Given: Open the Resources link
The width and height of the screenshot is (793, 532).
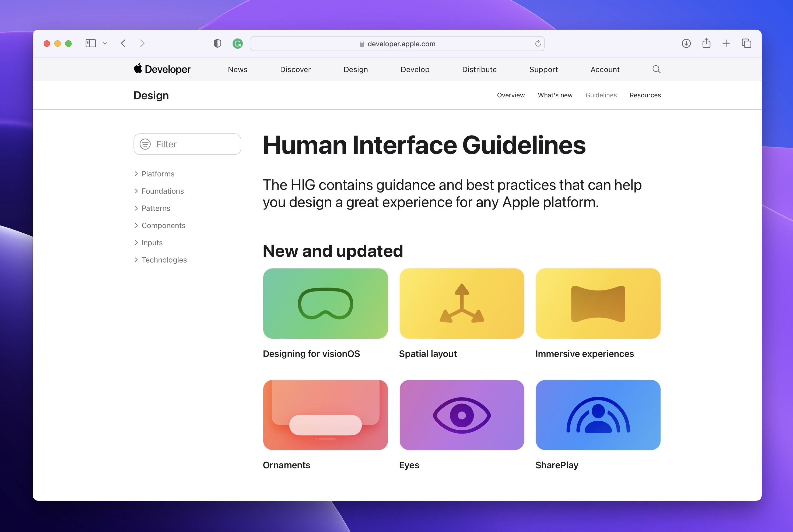Looking at the screenshot, I should click(x=645, y=95).
